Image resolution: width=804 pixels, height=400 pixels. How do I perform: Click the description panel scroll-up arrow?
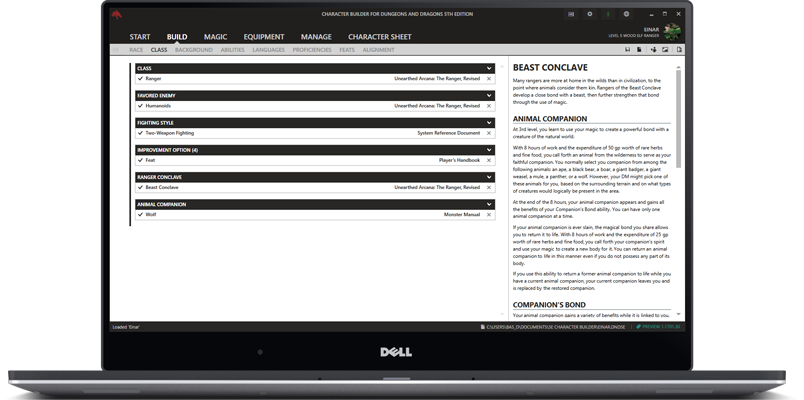click(678, 67)
